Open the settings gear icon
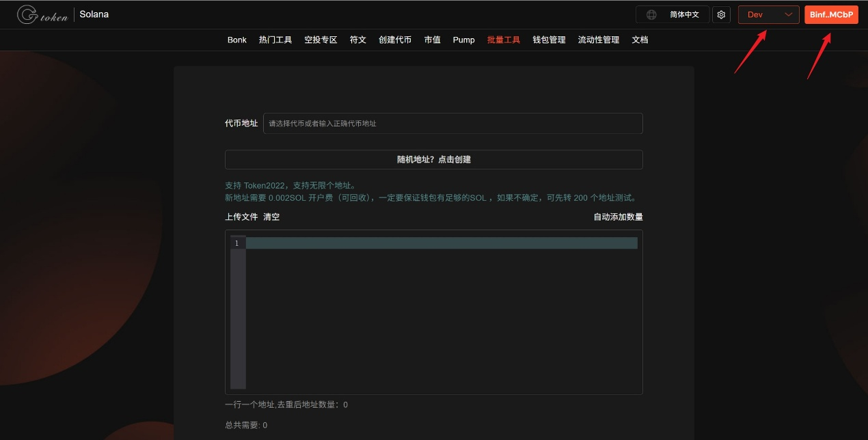Screen dimensions: 868x440 (721, 14)
